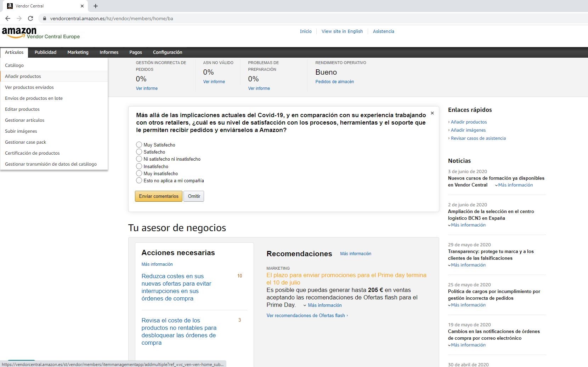This screenshot has height=367, width=588.
Task: Click Ver recomendaciones de Ofertas flash link
Action: pyautogui.click(x=307, y=316)
